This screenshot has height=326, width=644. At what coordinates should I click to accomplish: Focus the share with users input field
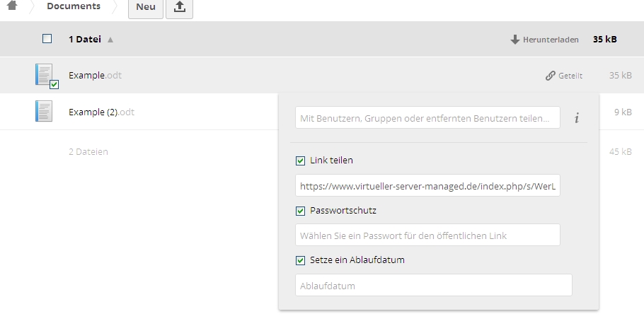click(427, 117)
